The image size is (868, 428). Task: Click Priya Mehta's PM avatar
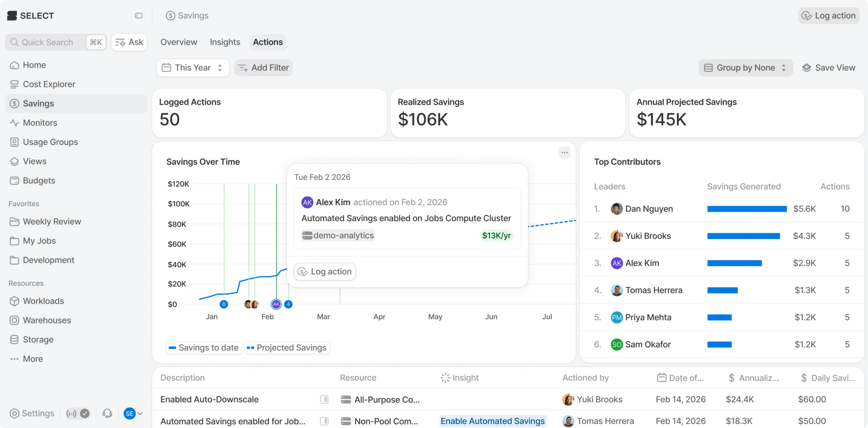coord(617,317)
